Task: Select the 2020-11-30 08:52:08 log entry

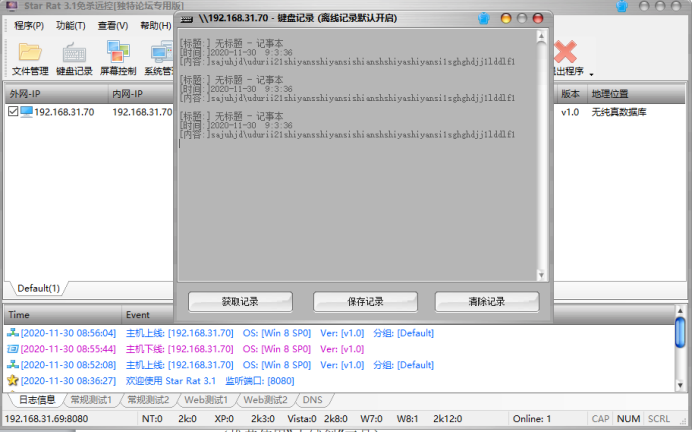Action: [339, 365]
